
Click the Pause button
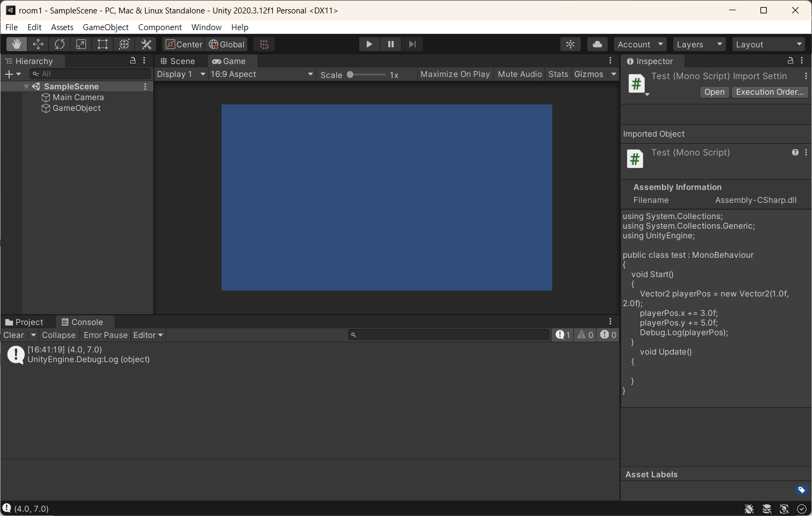391,44
